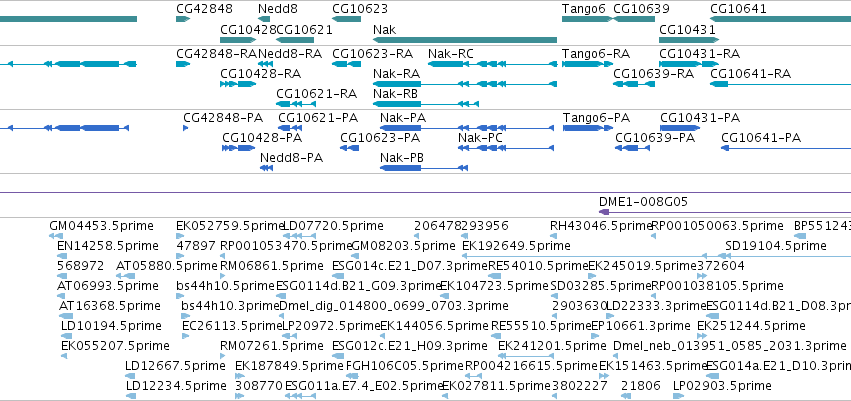This screenshot has width=851, height=401.
Task: Open the EK241201.5prime EST
Action: [525, 356]
